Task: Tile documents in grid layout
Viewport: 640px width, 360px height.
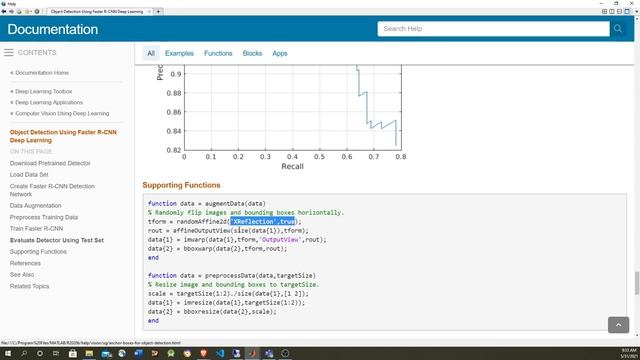Action: coord(604,11)
